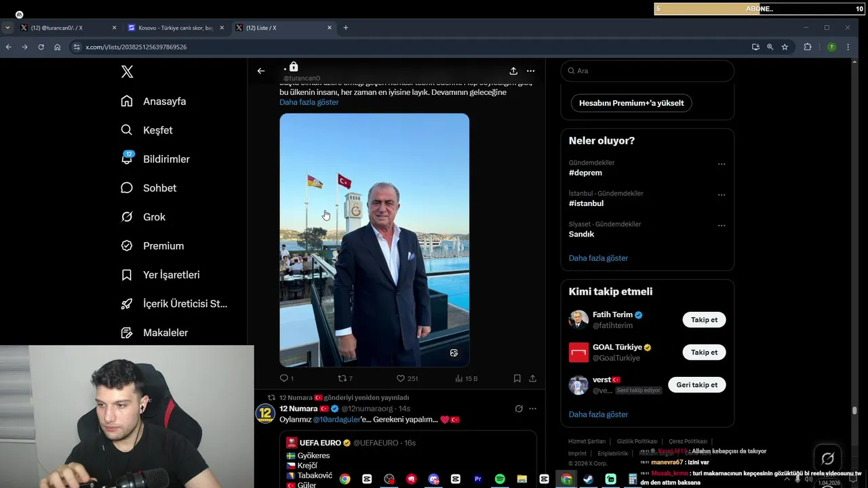868x488 pixels.
Task: Click the Grok icon on 12 Numara tweet
Action: 519,409
